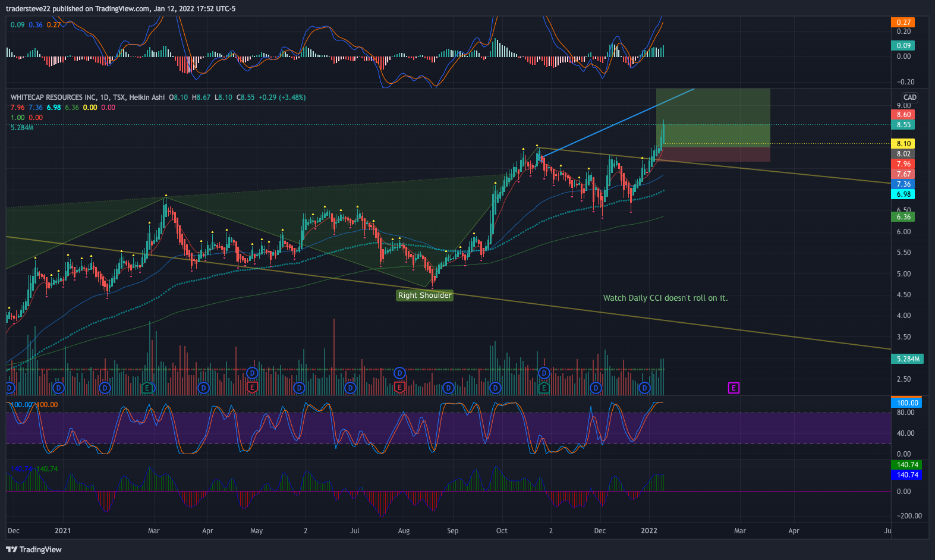Open the CAD currency selector on price axis
Viewport: 935px width, 560px height.
pyautogui.click(x=909, y=97)
